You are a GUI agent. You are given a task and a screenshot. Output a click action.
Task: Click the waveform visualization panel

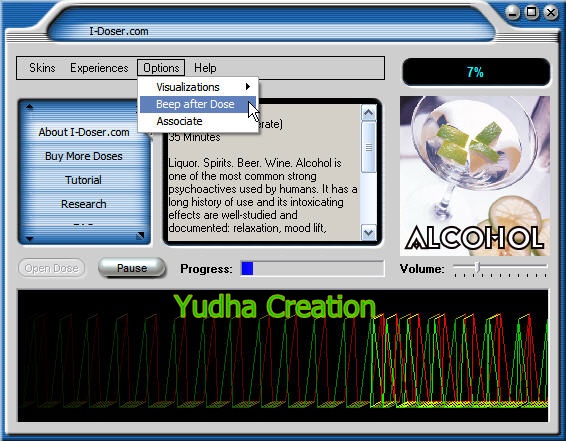click(x=283, y=355)
